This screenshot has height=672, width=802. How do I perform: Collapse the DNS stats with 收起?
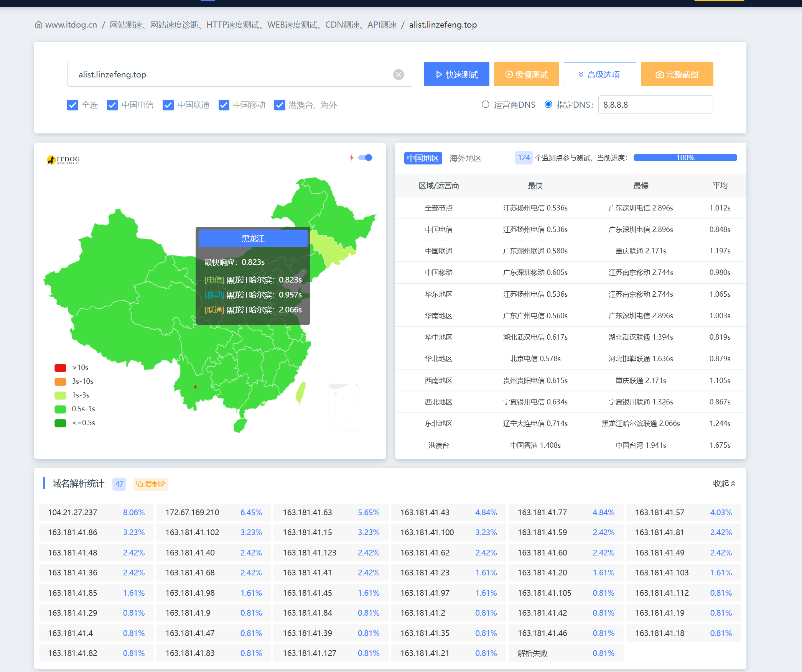(724, 483)
